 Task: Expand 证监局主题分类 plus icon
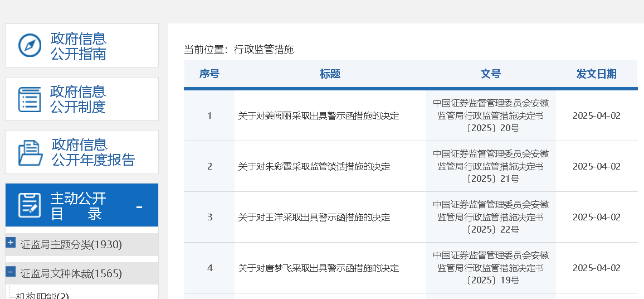pos(11,243)
